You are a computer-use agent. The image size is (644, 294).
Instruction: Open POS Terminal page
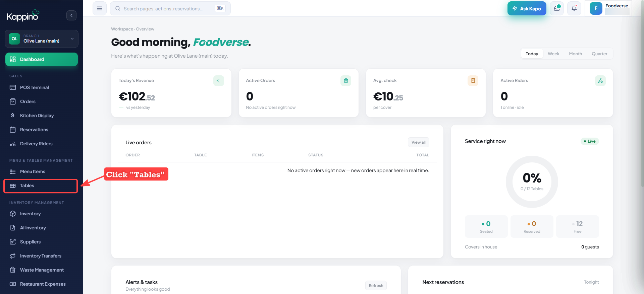point(42,87)
